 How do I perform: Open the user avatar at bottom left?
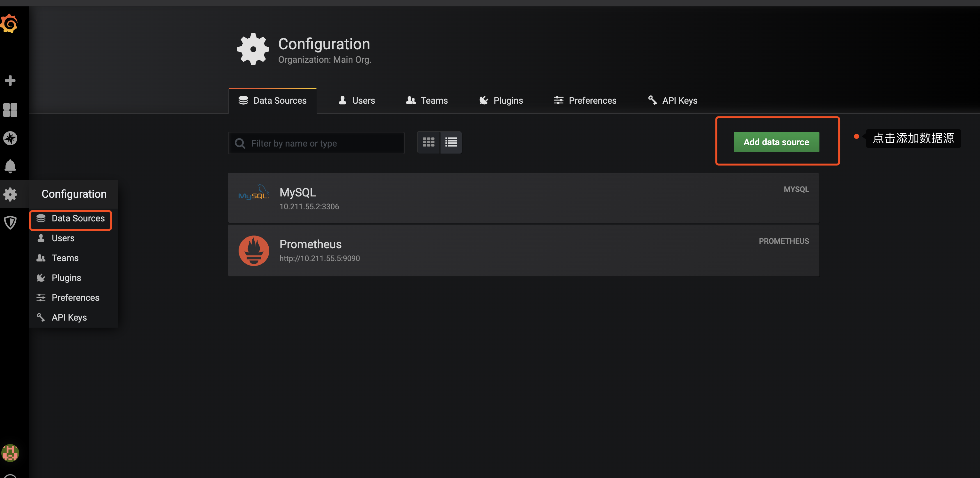10,453
